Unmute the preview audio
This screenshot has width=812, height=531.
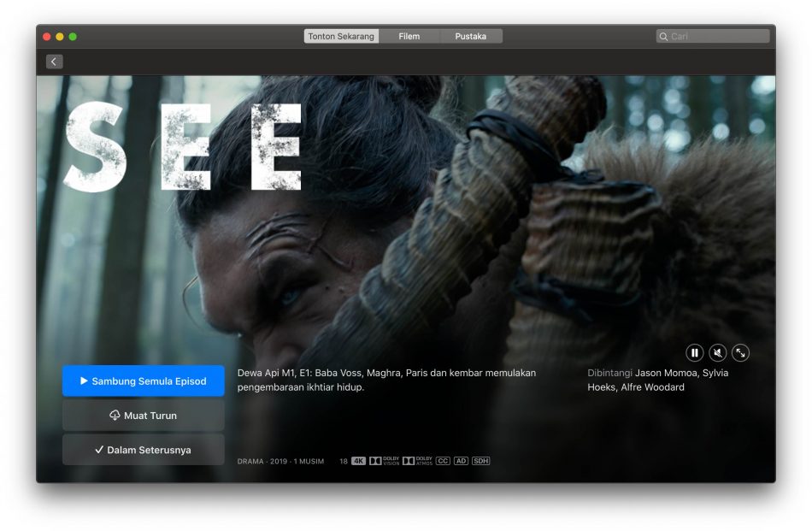717,353
